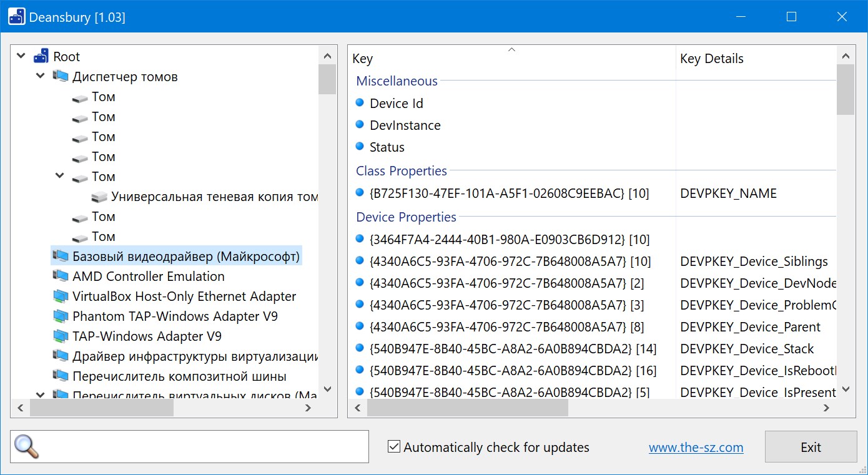
Task: Open the www.the-sz.com link
Action: [696, 448]
